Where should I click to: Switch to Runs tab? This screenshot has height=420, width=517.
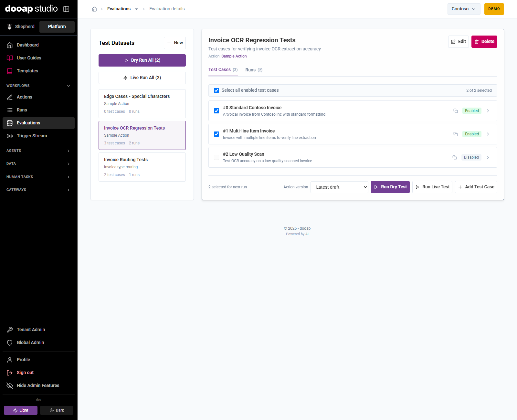click(x=254, y=70)
